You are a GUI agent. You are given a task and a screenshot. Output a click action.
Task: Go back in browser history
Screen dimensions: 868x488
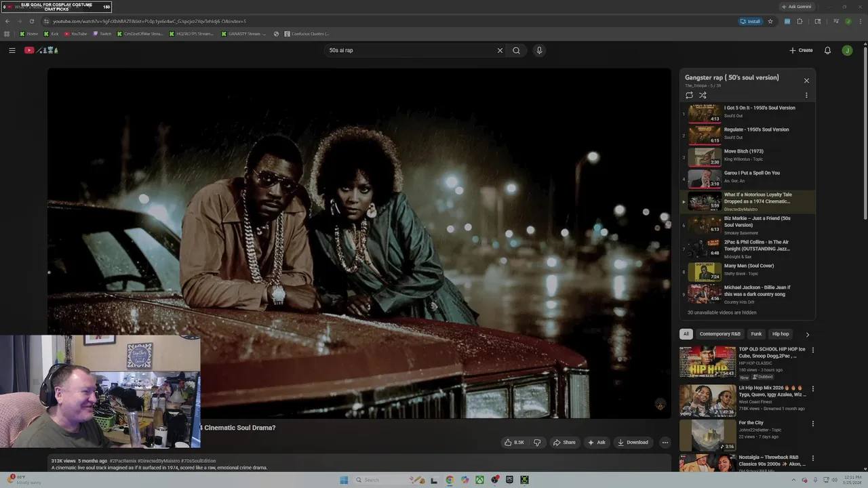(x=7, y=21)
